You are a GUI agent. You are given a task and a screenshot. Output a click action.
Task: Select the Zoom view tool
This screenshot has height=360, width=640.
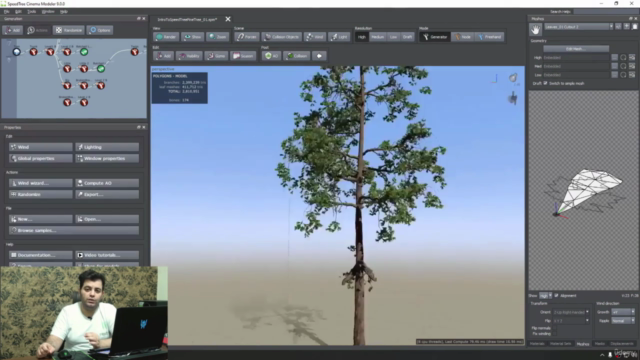click(217, 37)
